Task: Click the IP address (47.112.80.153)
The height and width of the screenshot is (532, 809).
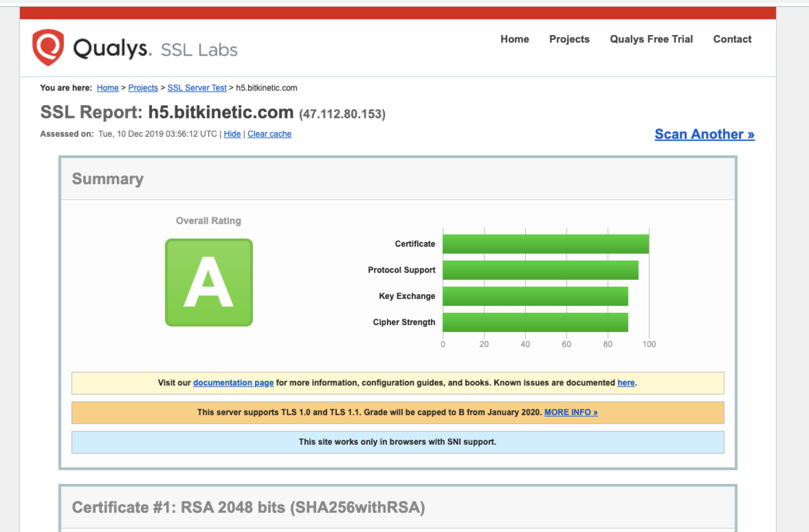Action: [x=342, y=114]
